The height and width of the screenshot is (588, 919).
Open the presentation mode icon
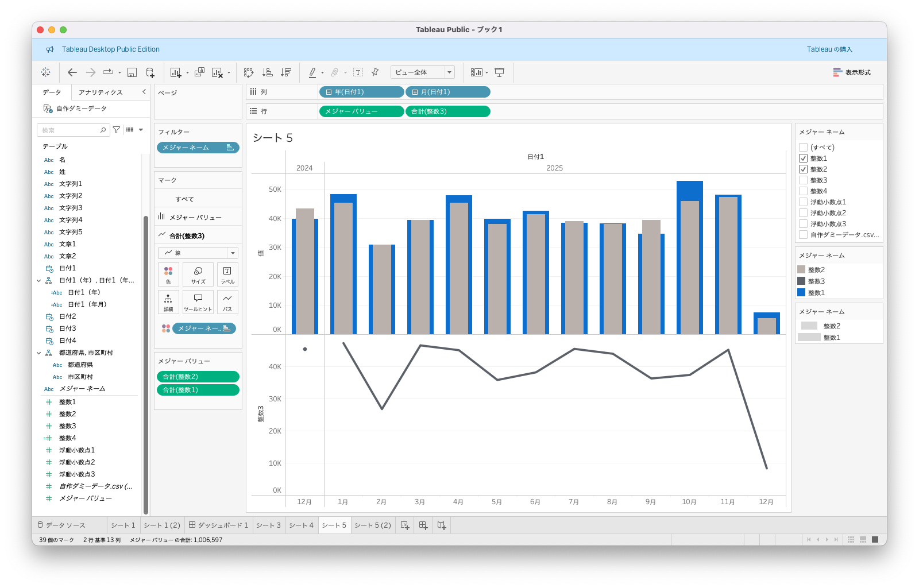pos(500,72)
